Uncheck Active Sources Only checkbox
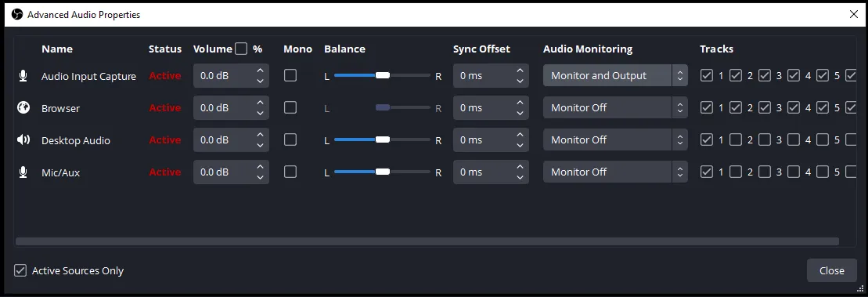Image resolution: width=868 pixels, height=297 pixels. pos(20,270)
